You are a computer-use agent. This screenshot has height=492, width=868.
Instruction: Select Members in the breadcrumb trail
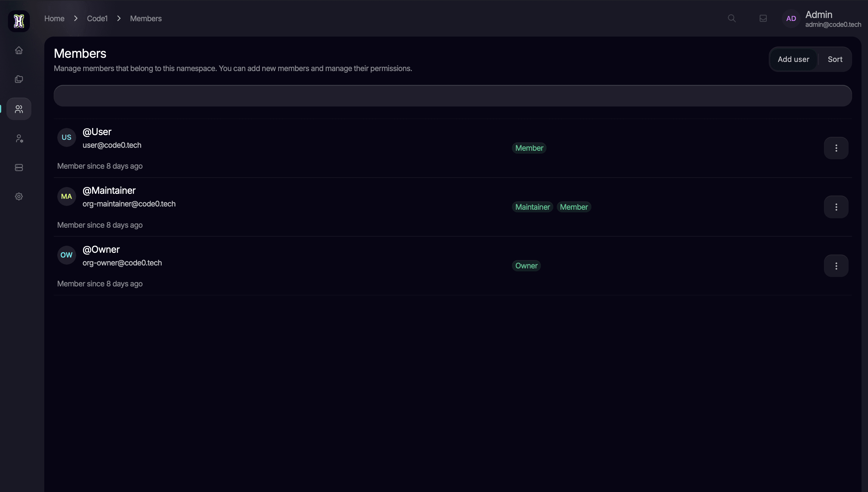click(x=146, y=18)
